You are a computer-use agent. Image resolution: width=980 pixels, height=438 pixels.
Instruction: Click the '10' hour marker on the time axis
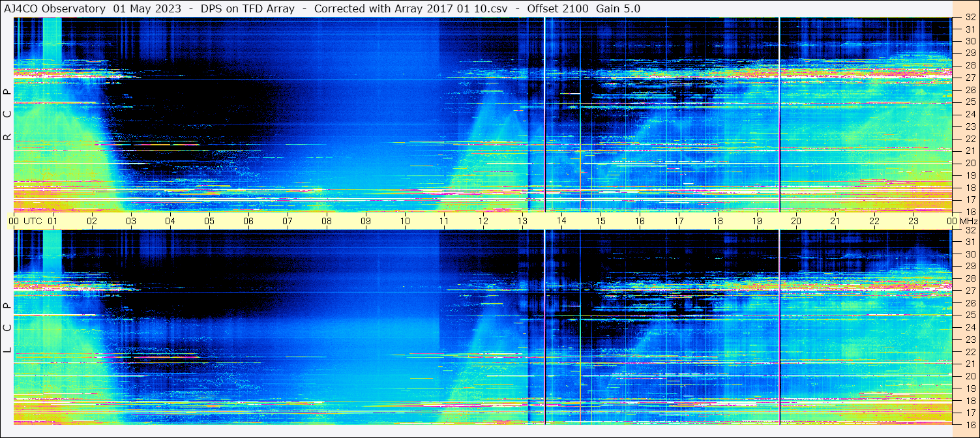click(x=405, y=221)
